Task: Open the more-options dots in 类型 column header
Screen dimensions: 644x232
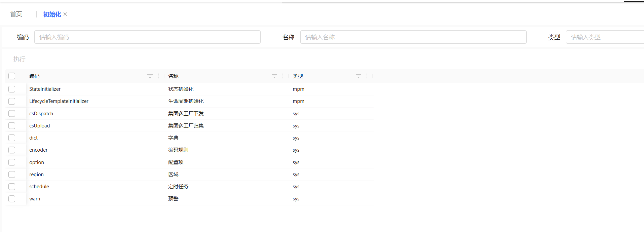Action: pos(367,76)
